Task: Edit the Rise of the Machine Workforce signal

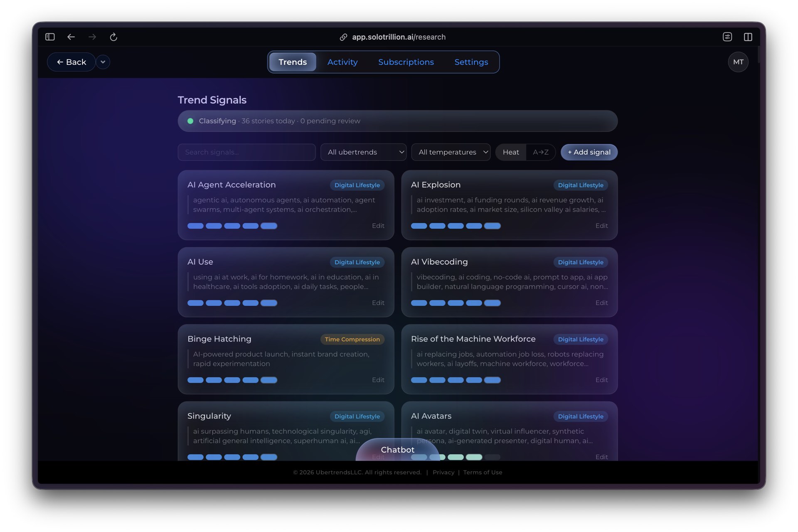Action: (x=601, y=380)
